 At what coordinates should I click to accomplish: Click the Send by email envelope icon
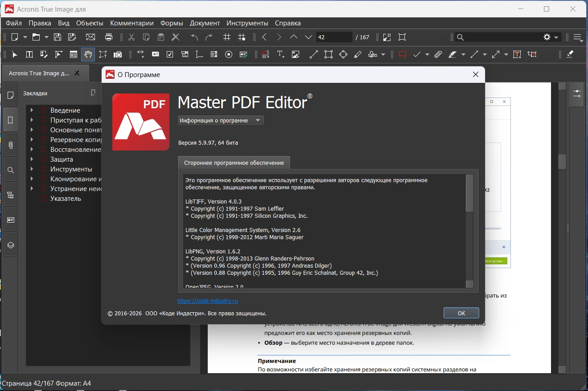tap(90, 37)
